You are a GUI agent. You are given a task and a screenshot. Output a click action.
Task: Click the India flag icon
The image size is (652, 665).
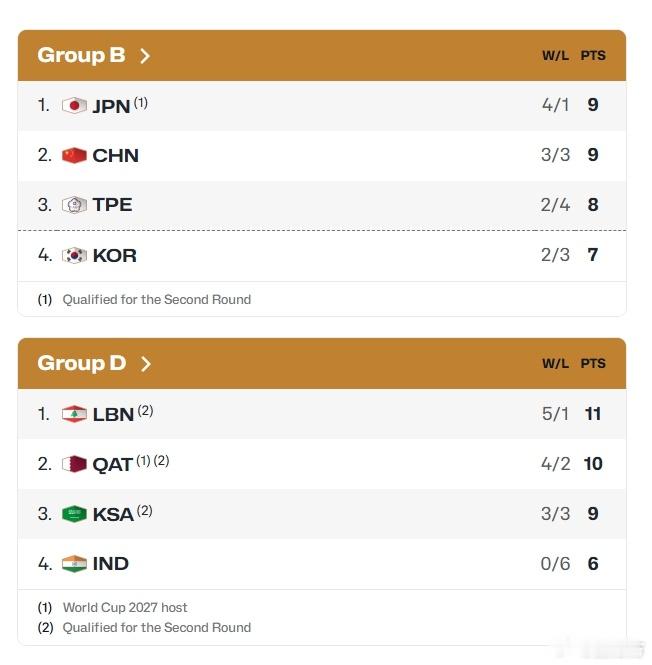point(74,564)
